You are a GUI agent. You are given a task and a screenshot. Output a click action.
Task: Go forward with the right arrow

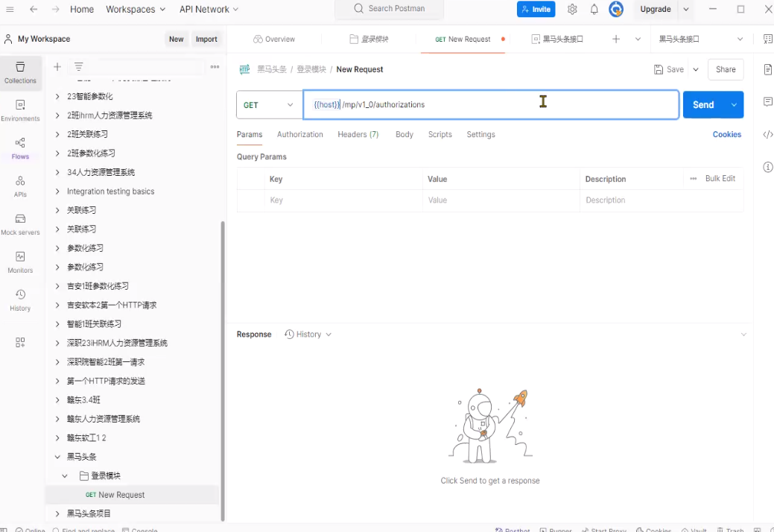click(x=55, y=9)
